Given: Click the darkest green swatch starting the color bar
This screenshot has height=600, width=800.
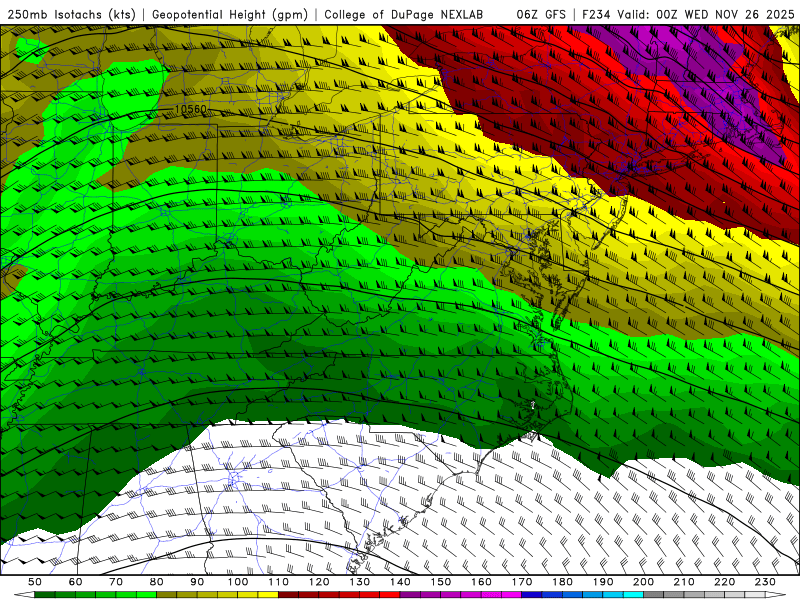Looking at the screenshot, I should click(45, 595).
